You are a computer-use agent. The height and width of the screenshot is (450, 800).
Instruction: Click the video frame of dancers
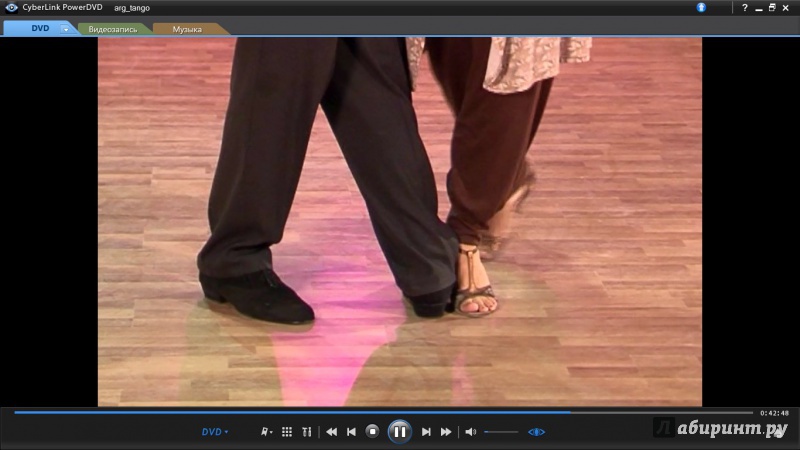pyautogui.click(x=399, y=221)
